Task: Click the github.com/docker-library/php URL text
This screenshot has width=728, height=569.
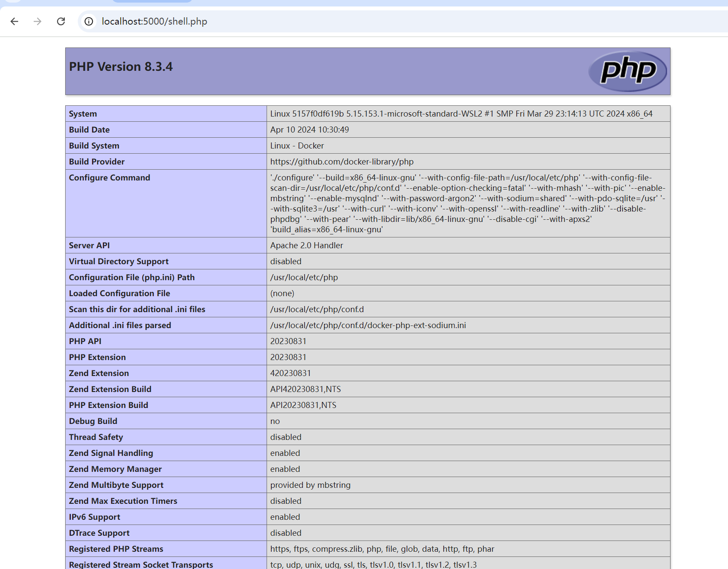Action: [342, 162]
